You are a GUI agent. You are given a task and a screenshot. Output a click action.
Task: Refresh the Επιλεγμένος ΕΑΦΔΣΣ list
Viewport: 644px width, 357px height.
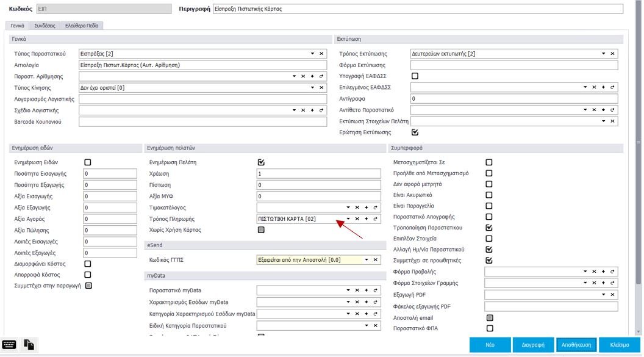coord(612,88)
